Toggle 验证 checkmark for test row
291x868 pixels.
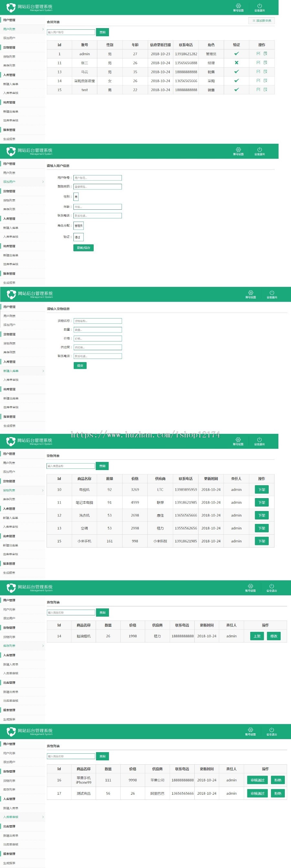[x=236, y=89]
